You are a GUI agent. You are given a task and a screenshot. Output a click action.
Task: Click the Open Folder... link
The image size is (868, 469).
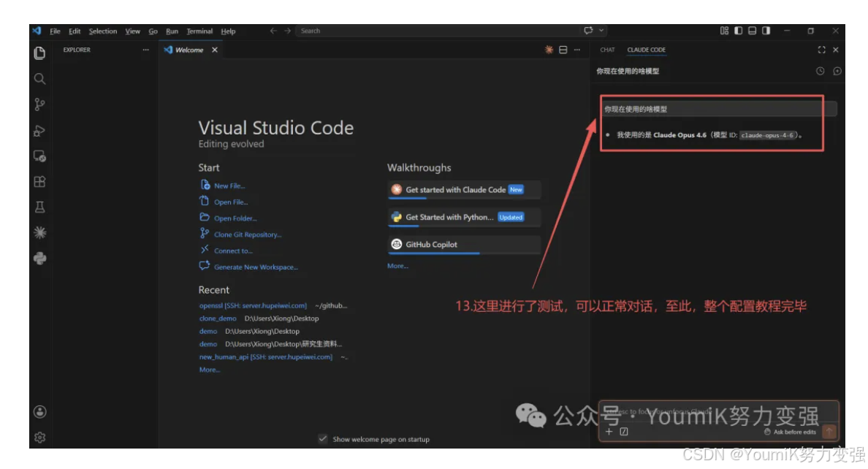[235, 218]
